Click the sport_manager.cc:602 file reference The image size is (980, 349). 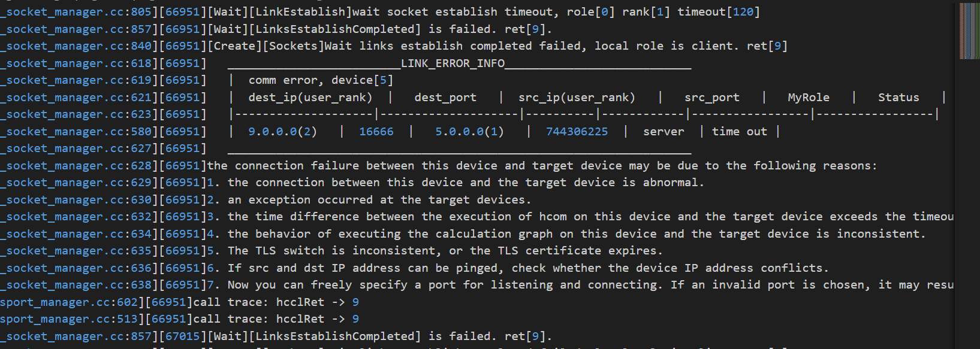coord(69,302)
